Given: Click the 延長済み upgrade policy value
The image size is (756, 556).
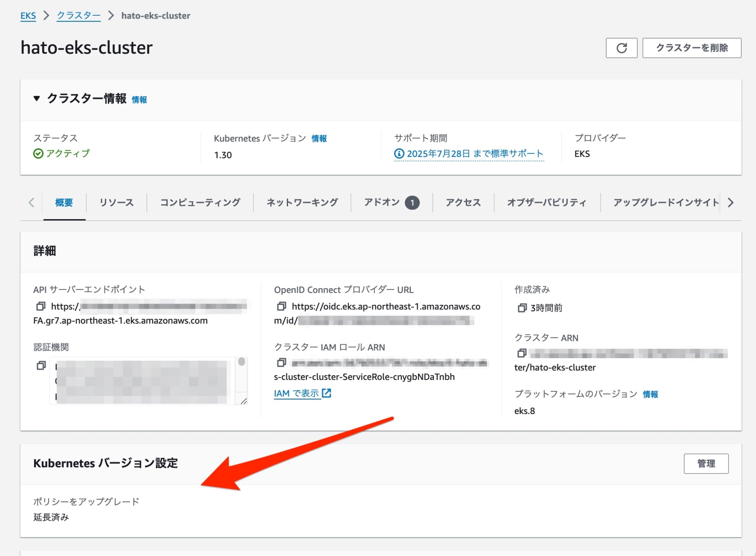Looking at the screenshot, I should [51, 517].
